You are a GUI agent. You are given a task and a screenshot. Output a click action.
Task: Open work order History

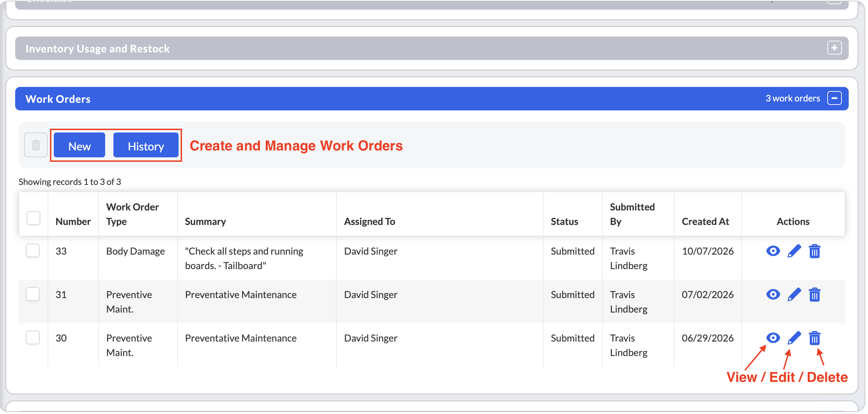(146, 145)
